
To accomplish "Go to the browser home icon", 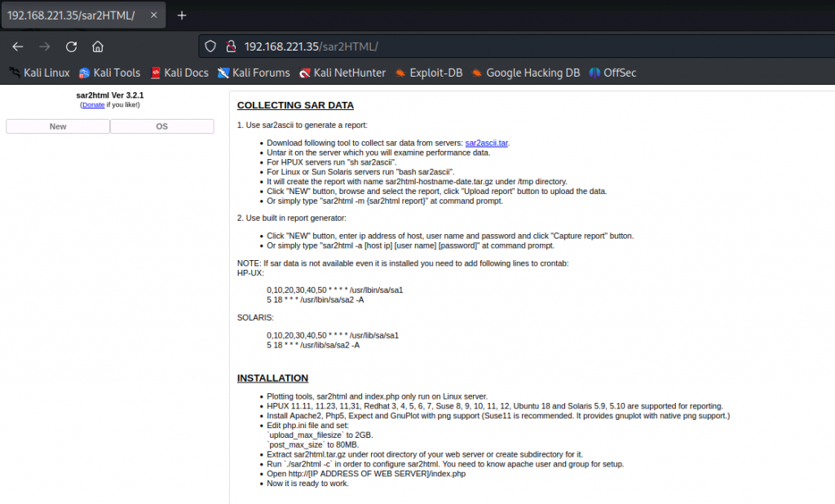I will (98, 46).
